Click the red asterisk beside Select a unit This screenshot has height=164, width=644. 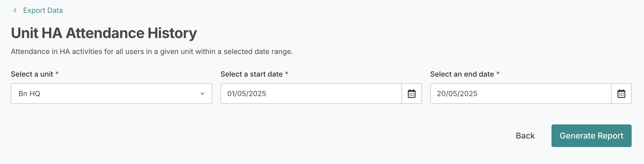click(x=57, y=74)
